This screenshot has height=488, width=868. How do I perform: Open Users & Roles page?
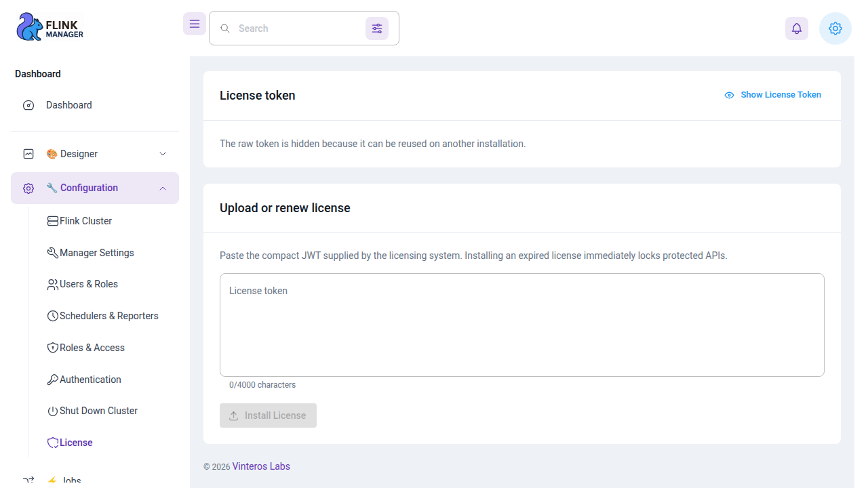click(x=103, y=285)
